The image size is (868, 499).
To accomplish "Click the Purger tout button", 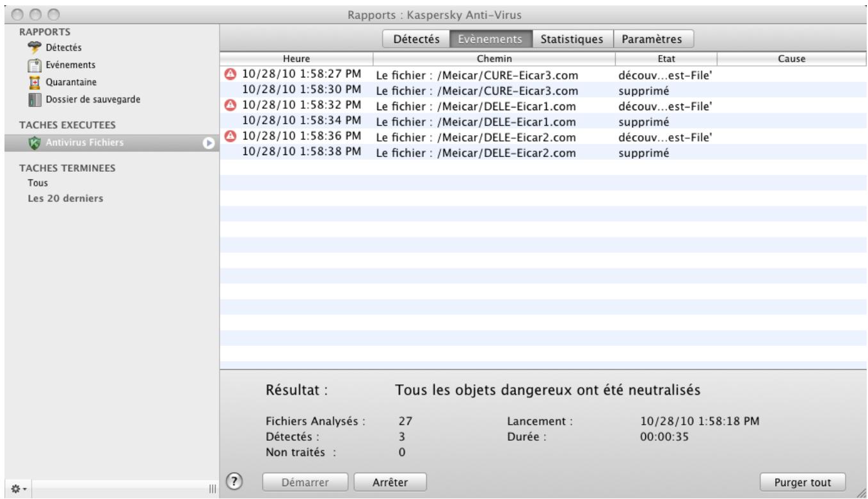I will coord(803,481).
